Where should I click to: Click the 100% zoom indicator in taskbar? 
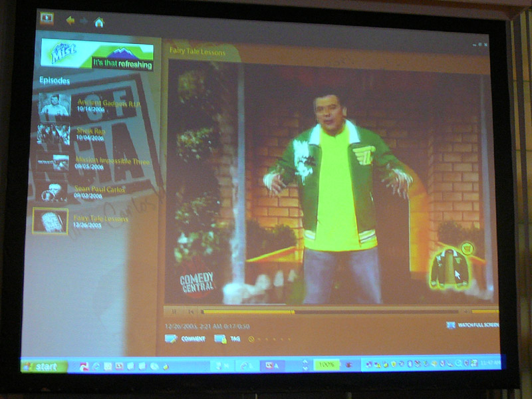pos(327,364)
